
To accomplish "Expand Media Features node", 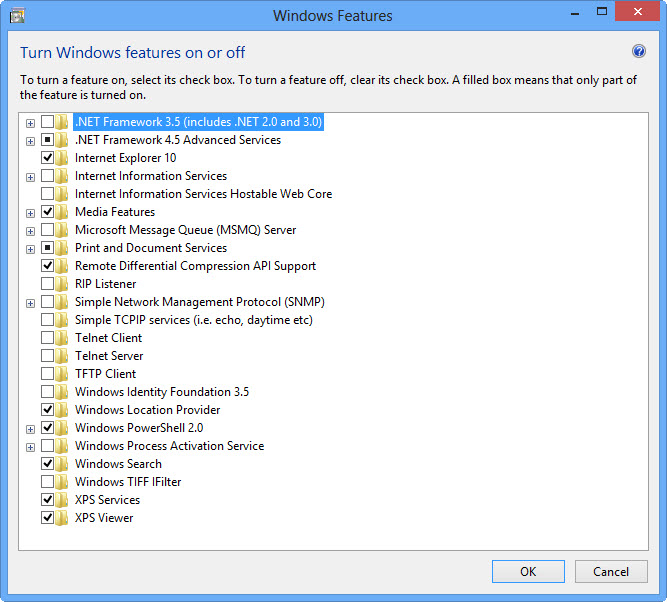I will (30, 213).
